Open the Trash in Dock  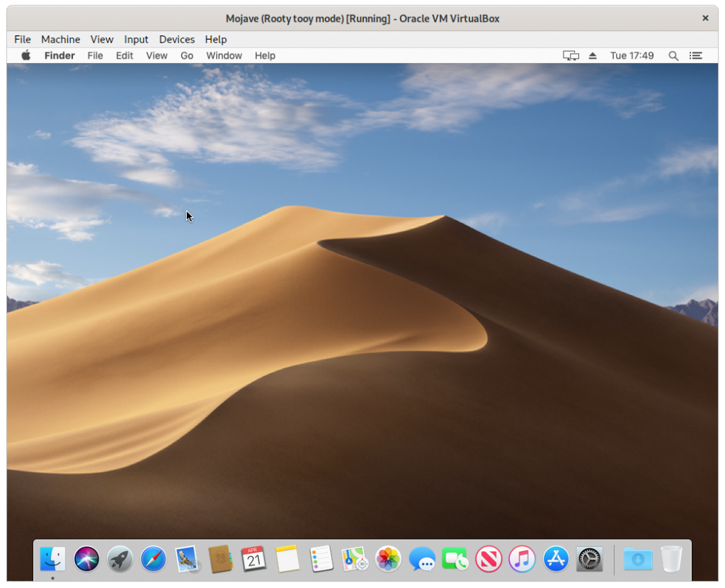[671, 559]
